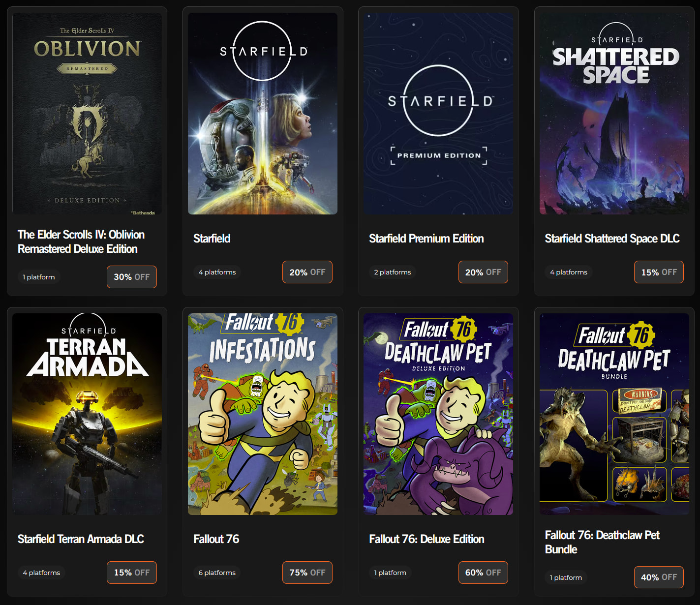This screenshot has width=700, height=605.
Task: Select the Fallout 76 Deathclaw Pet Deluxe Edition cover
Action: 438,414
